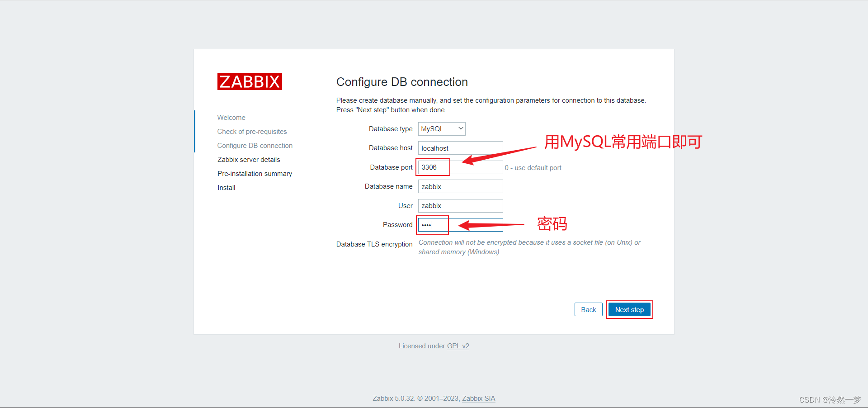Click the Back button

pos(588,309)
